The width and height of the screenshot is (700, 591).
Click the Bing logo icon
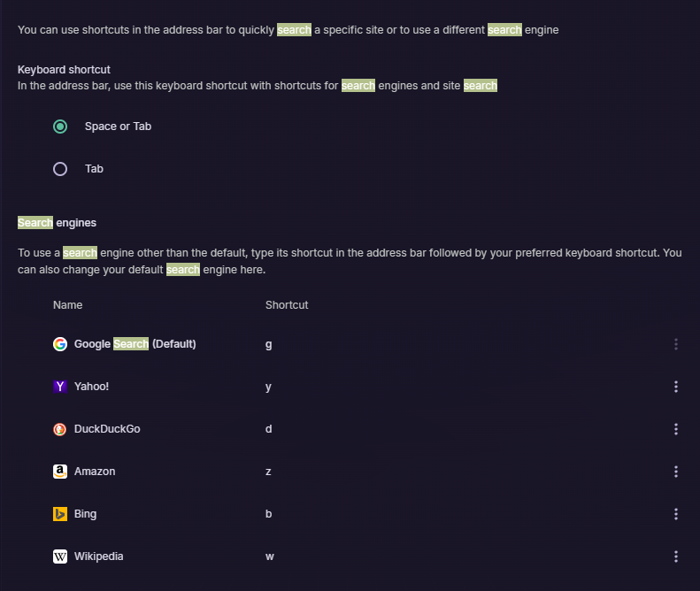60,514
